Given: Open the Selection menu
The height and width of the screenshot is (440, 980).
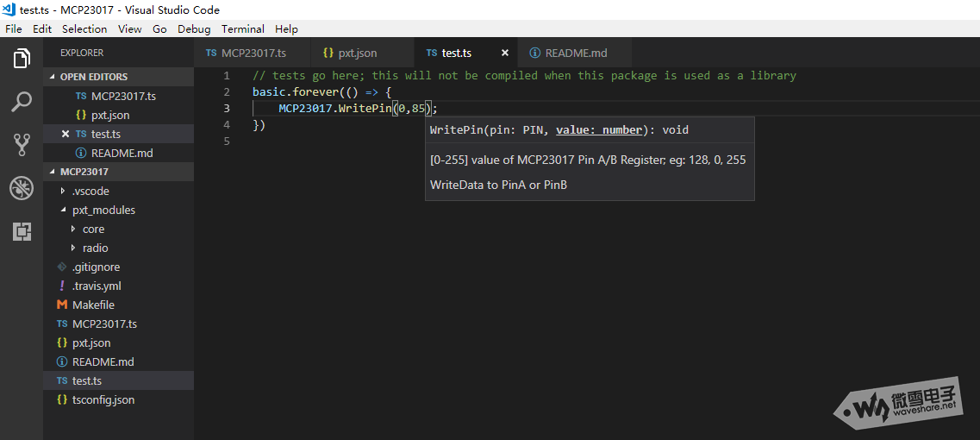Looking at the screenshot, I should tap(84, 28).
